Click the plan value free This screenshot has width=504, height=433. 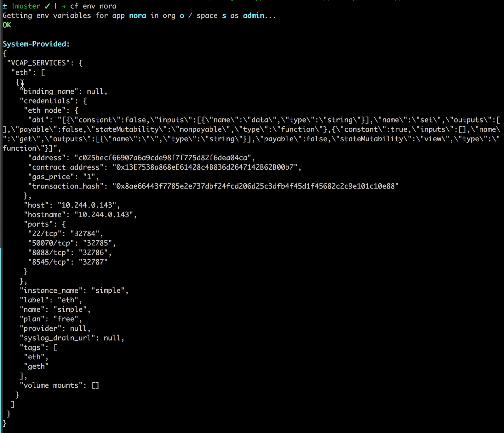pos(66,319)
